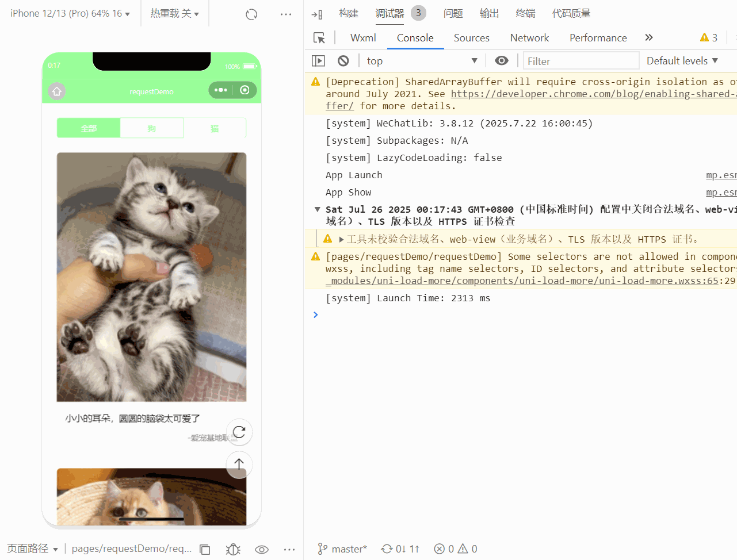Select the 狗 filter tab in simulator

click(x=152, y=128)
